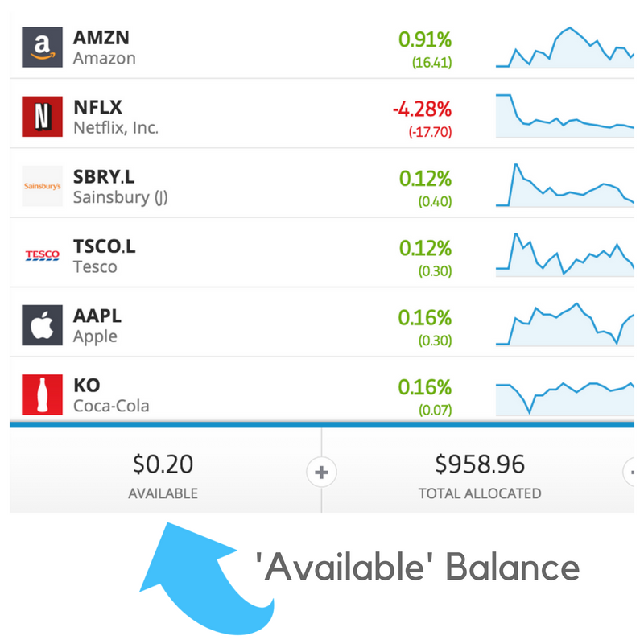This screenshot has width=644, height=644.
Task: Click the blue divider bar above balances
Action: 322,424
